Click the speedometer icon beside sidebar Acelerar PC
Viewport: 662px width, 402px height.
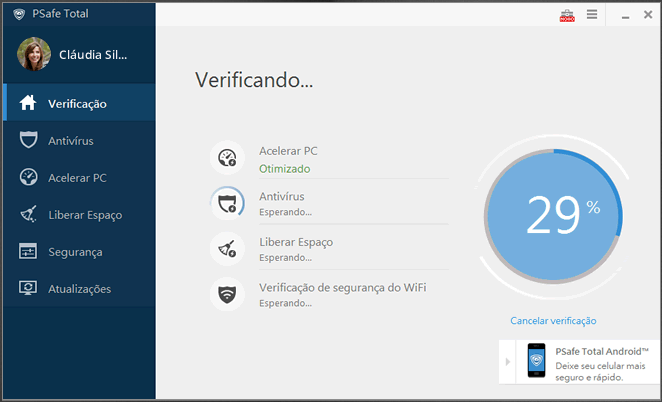pyautogui.click(x=28, y=177)
